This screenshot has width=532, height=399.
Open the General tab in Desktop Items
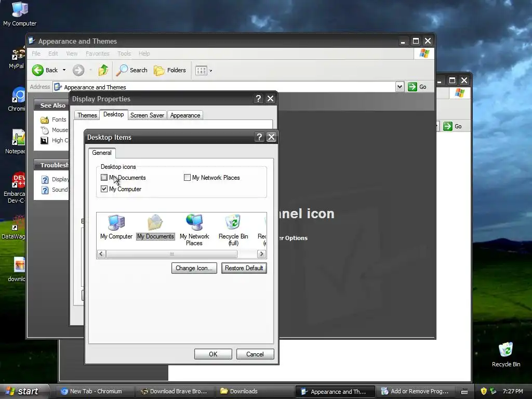pos(102,153)
